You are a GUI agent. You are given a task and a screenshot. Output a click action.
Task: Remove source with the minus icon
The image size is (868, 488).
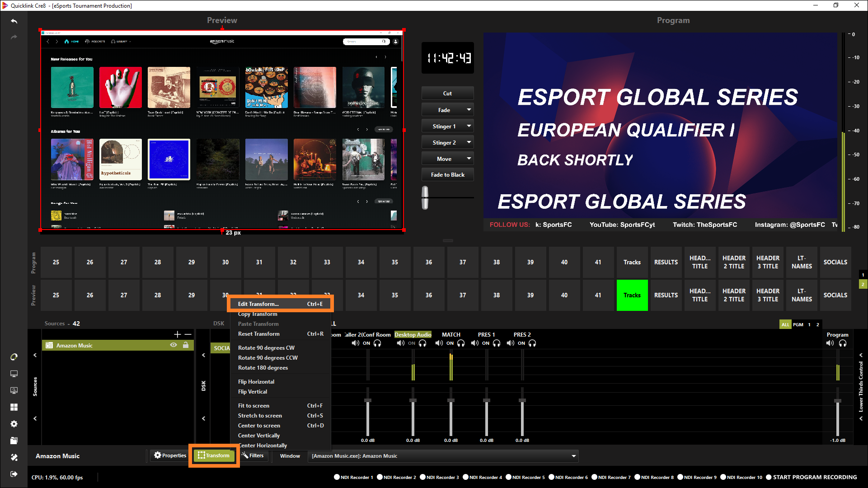point(188,334)
